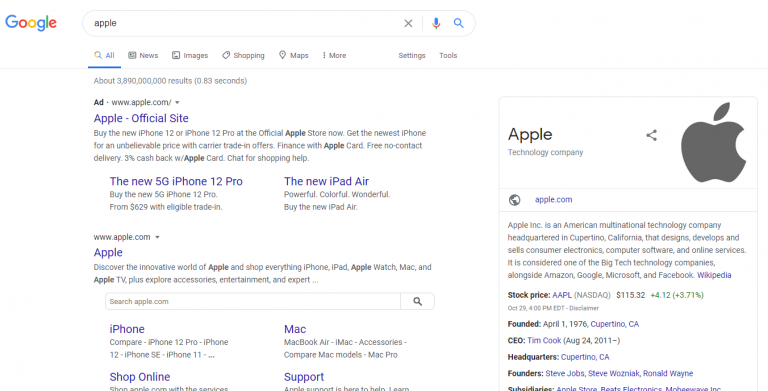
Task: Click the Apple knowledge panel title
Action: (530, 134)
